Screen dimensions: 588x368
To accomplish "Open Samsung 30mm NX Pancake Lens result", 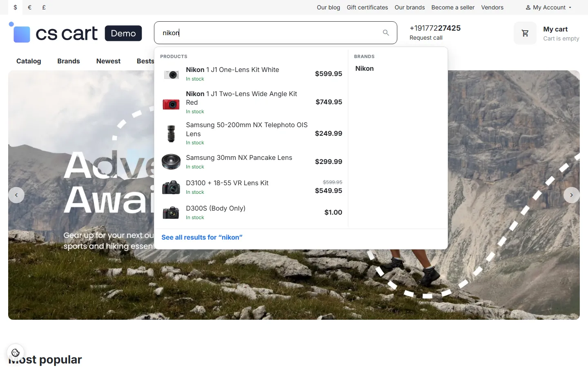I will click(x=239, y=157).
